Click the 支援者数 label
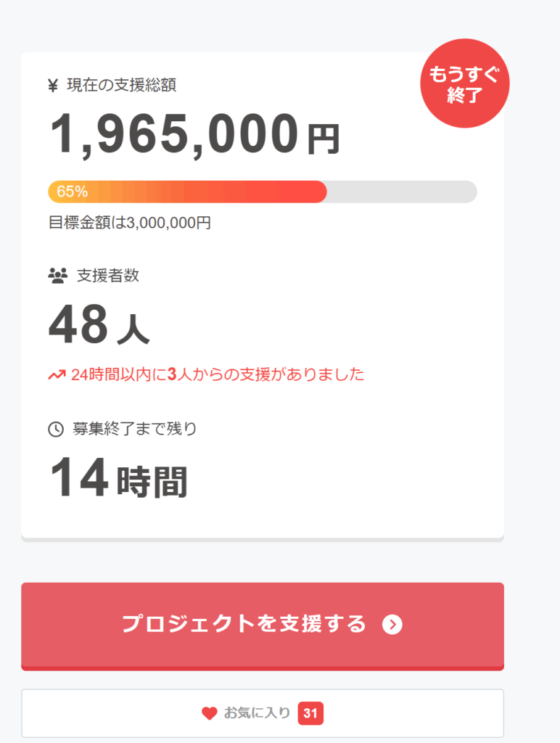The width and height of the screenshot is (560, 743). 107,276
